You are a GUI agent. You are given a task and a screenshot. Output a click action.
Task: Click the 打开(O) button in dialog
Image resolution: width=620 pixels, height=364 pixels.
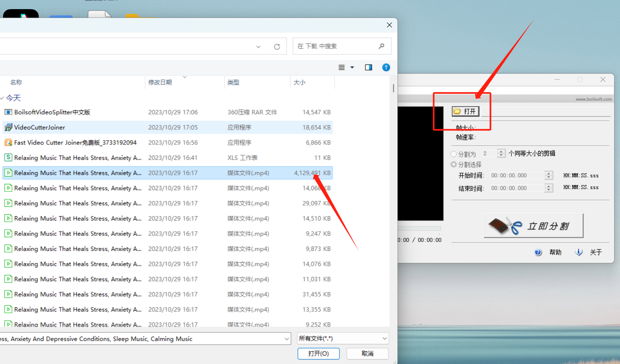318,354
